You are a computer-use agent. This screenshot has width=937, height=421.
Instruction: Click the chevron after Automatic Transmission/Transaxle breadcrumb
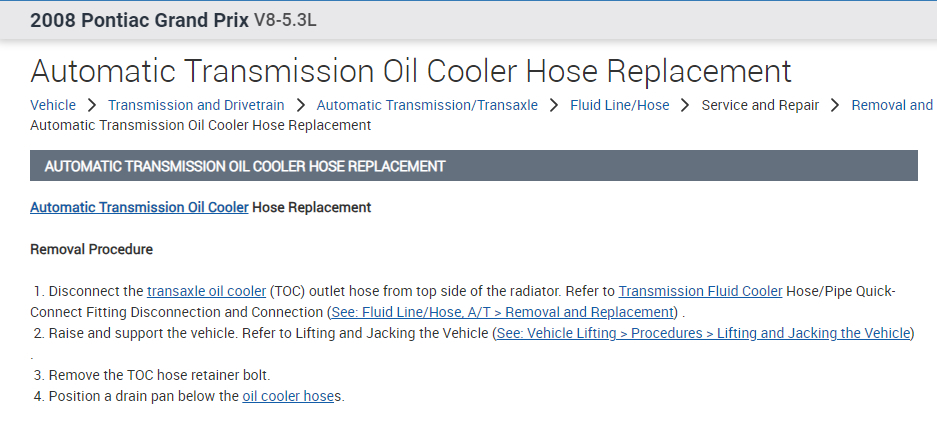(x=554, y=105)
